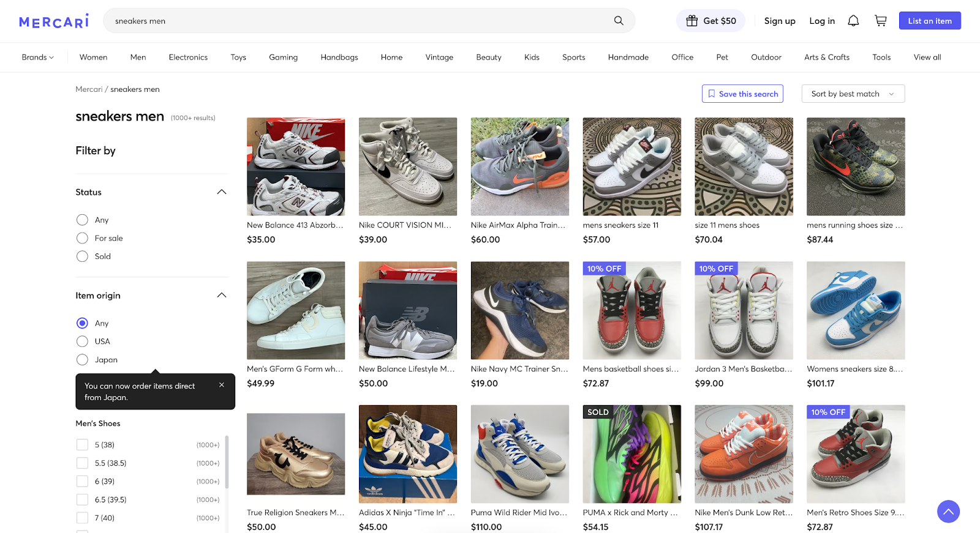The height and width of the screenshot is (533, 980).
Task: Click List an item button
Action: (x=930, y=21)
